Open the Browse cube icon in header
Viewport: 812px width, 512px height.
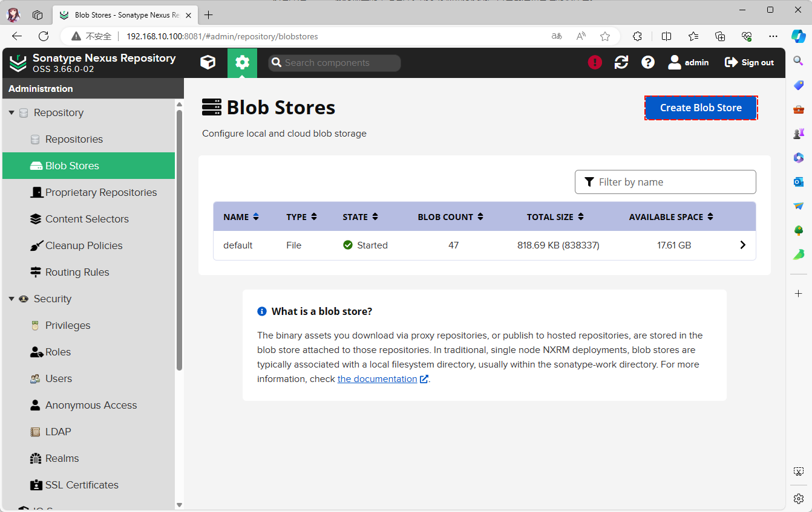[x=208, y=62]
